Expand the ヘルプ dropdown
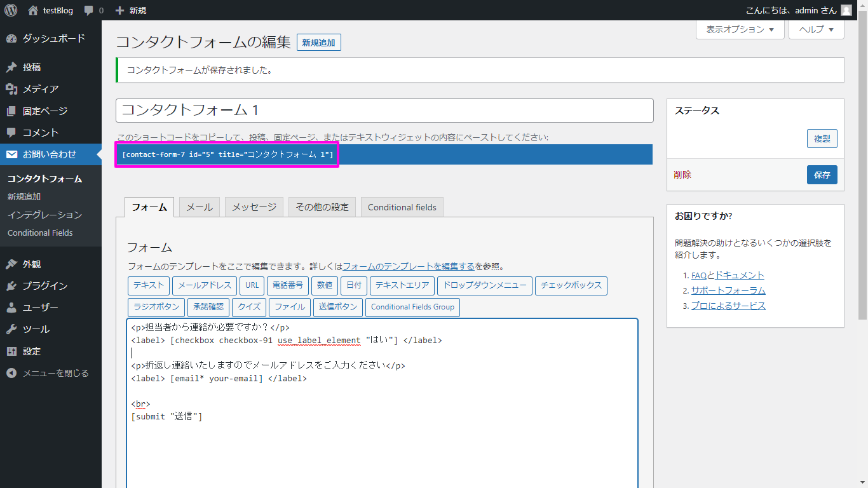 pyautogui.click(x=817, y=29)
